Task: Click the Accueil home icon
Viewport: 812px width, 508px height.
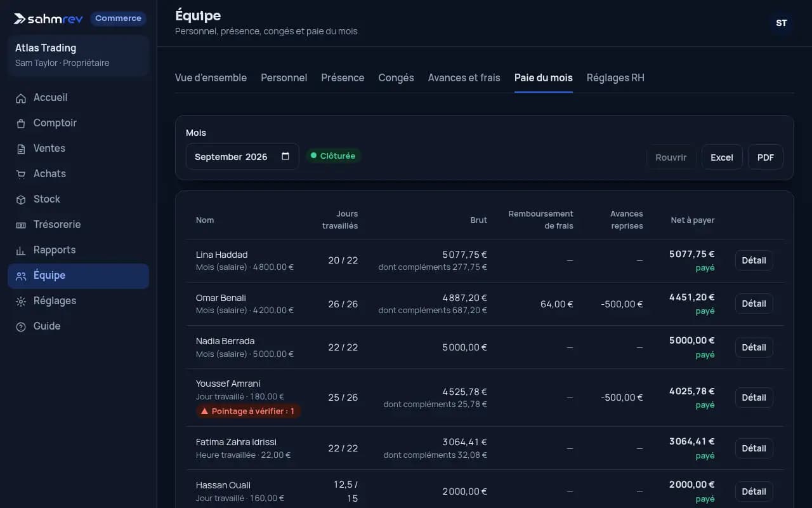Action: click(21, 98)
